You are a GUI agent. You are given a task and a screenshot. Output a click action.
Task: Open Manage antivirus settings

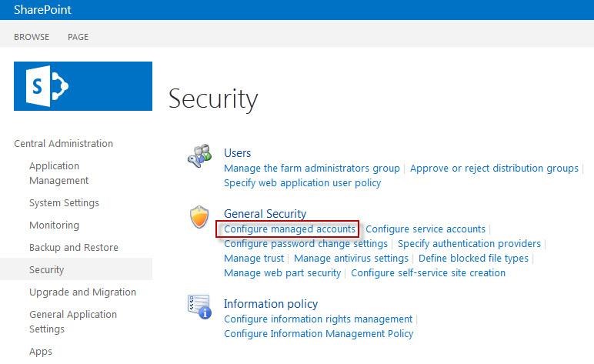(351, 258)
